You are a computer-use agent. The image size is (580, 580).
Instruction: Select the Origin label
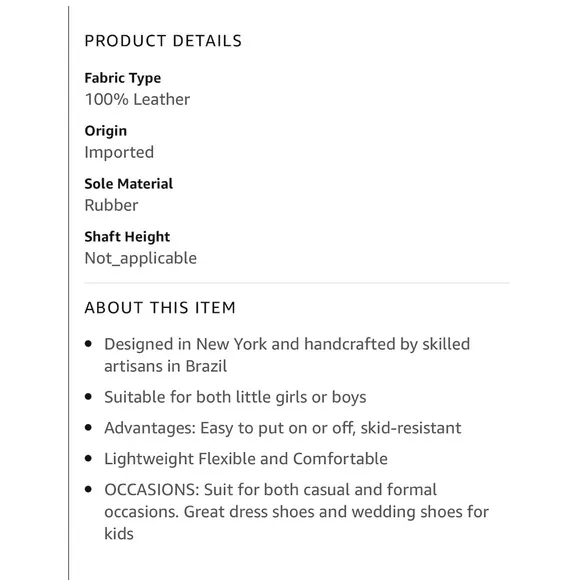pyautogui.click(x=106, y=131)
